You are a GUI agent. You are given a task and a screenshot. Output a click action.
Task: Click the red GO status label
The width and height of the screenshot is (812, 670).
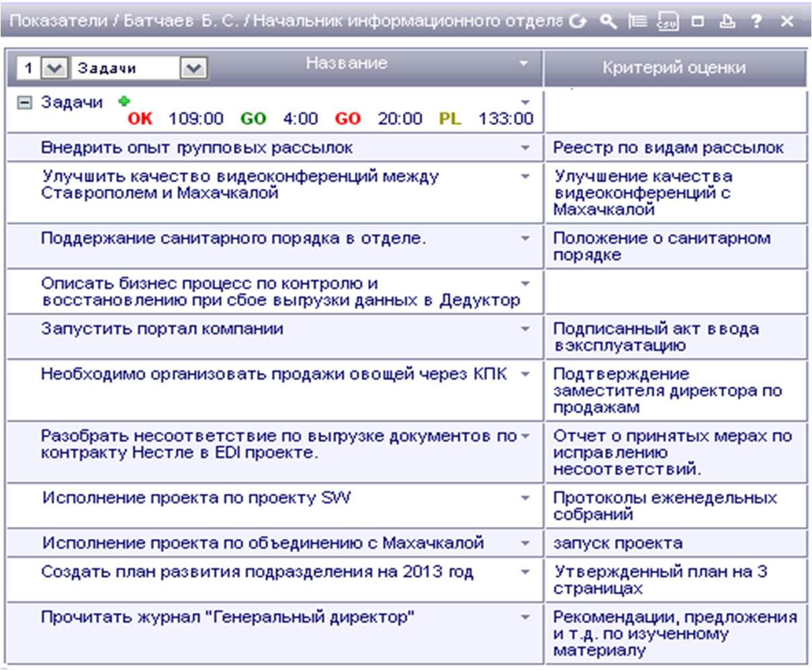pyautogui.click(x=348, y=119)
